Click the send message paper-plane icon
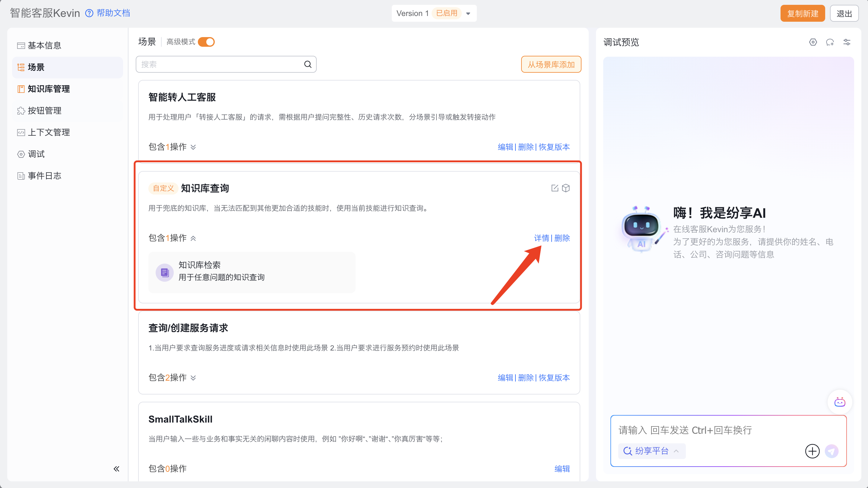This screenshot has width=868, height=488. coord(831,451)
